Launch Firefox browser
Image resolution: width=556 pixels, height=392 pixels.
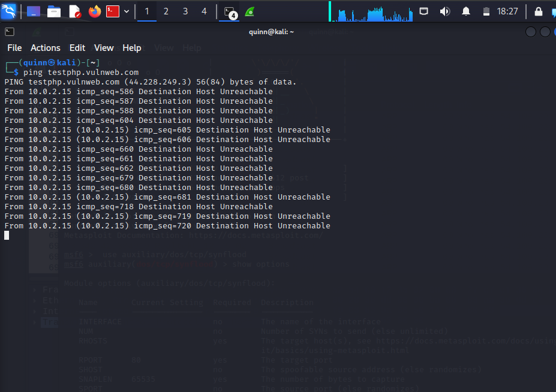coord(94,11)
